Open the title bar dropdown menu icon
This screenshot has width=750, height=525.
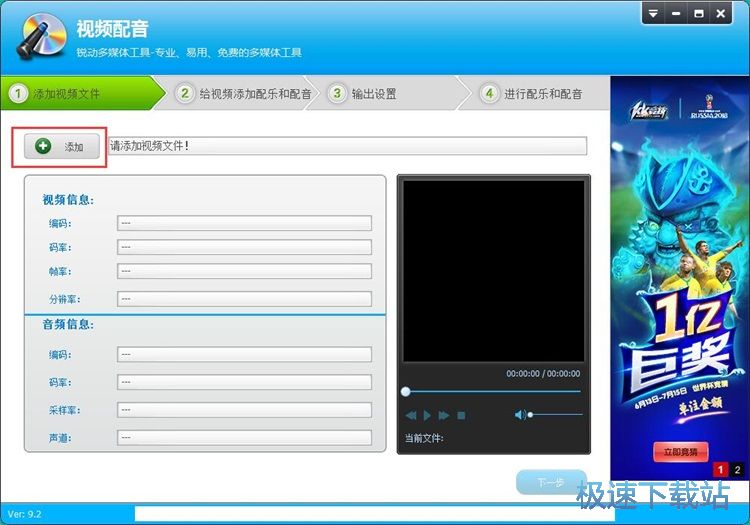(x=653, y=14)
